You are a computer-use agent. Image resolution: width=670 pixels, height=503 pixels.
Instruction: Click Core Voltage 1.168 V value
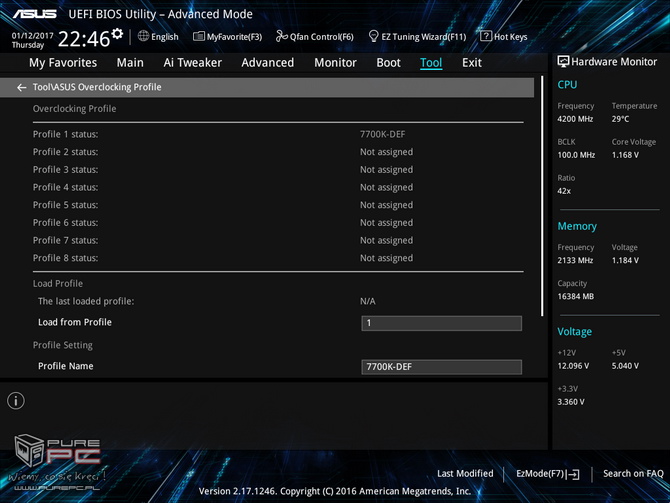point(625,155)
